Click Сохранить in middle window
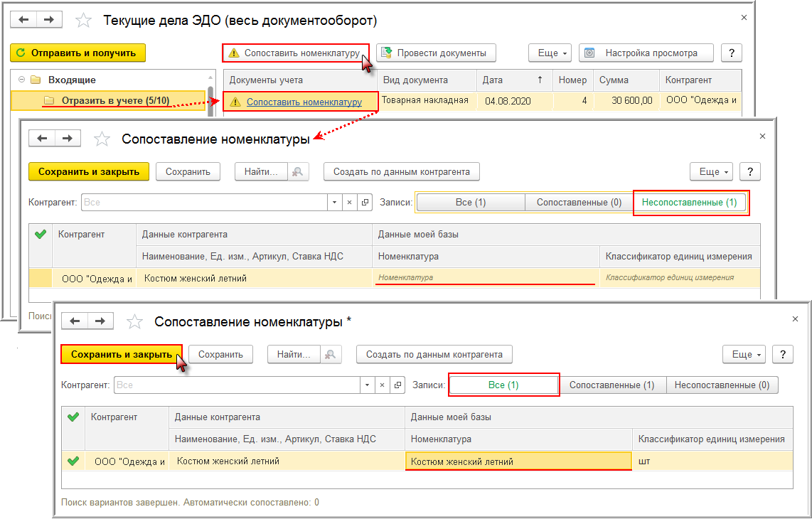Viewport: 812px width, 519px height. 188,171
